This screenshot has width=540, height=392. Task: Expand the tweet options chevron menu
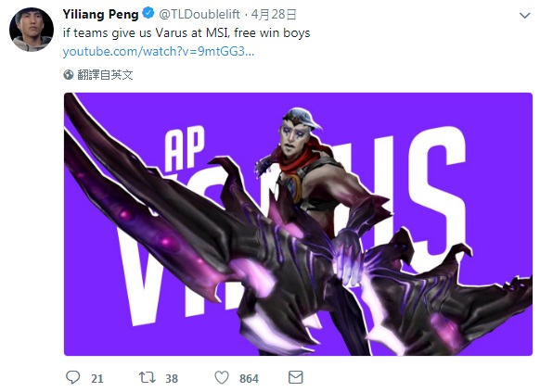[x=524, y=15]
